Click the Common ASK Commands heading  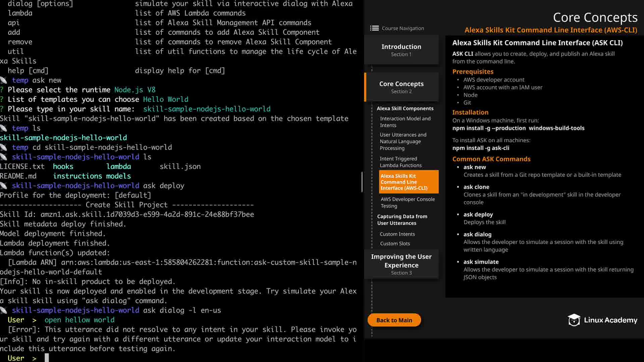coord(491,159)
